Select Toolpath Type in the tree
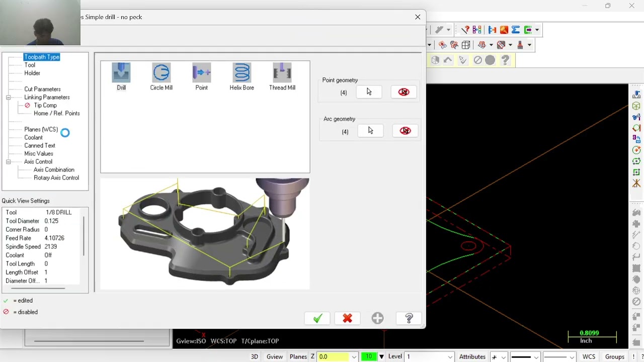The width and height of the screenshot is (644, 362). 42,57
